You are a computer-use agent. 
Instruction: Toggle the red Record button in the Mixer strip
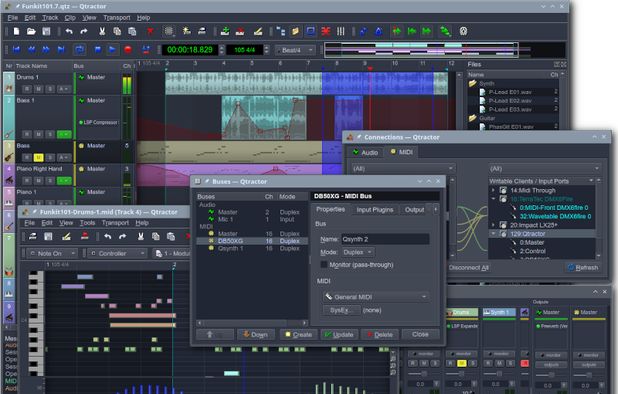525,363
